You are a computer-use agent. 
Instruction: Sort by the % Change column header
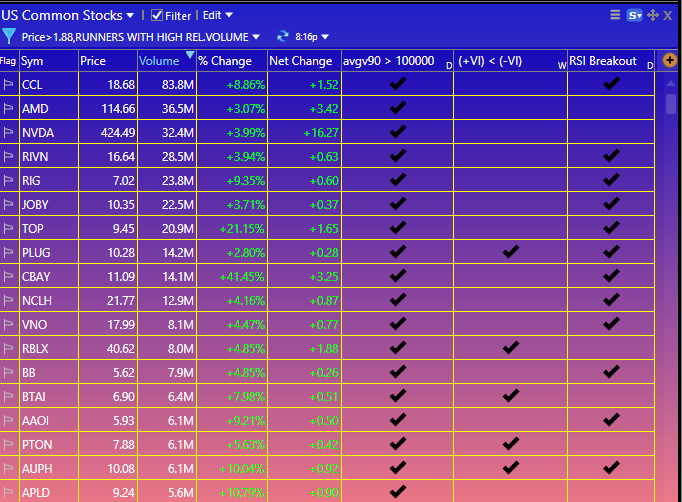click(232, 61)
